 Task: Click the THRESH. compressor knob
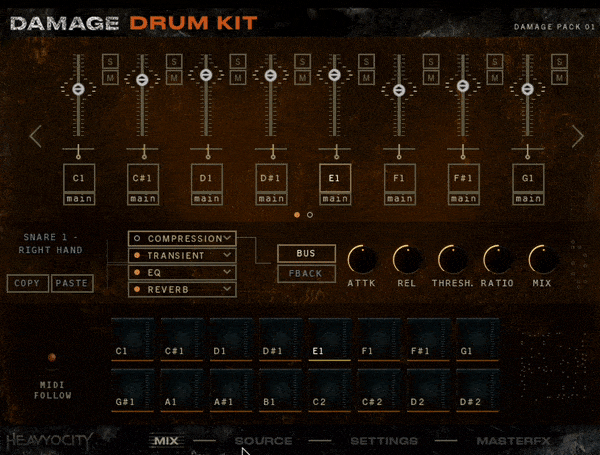(x=452, y=260)
